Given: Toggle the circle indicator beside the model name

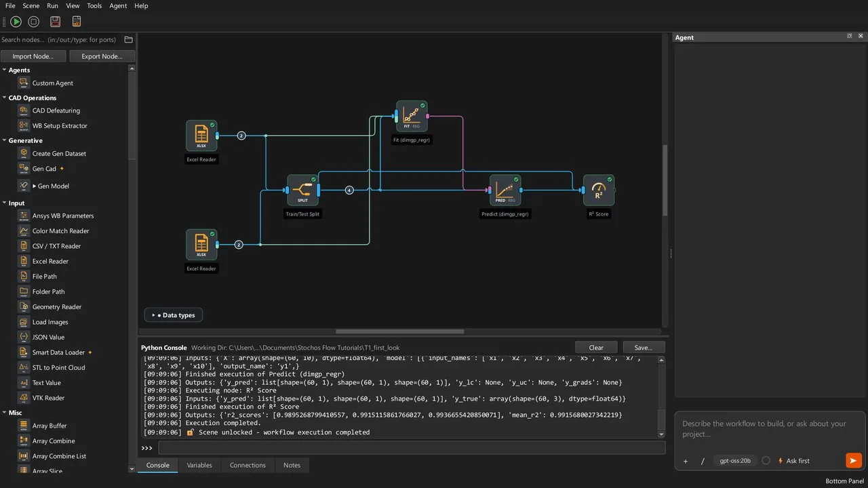Looking at the screenshot, I should 766,460.
